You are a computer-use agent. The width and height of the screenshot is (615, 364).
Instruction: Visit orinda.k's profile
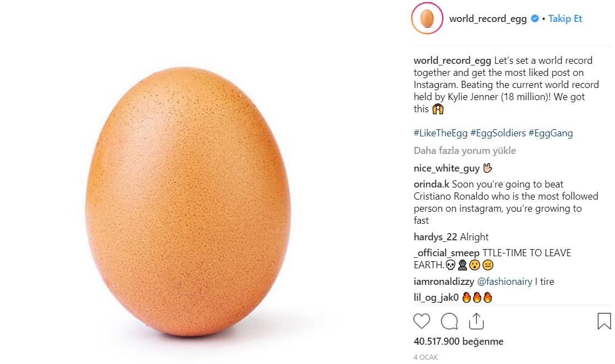click(x=432, y=185)
